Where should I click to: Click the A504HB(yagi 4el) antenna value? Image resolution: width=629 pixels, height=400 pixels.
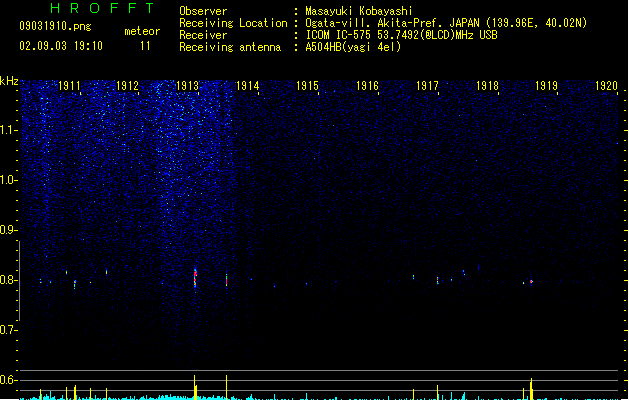click(x=353, y=47)
